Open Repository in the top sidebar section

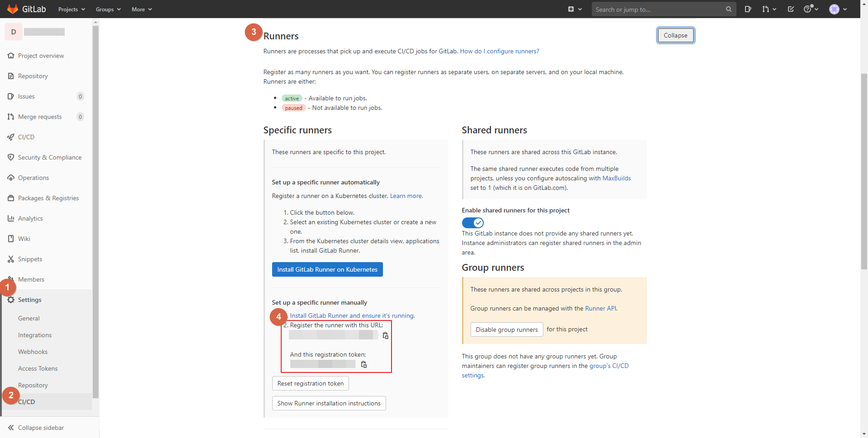pyautogui.click(x=33, y=76)
